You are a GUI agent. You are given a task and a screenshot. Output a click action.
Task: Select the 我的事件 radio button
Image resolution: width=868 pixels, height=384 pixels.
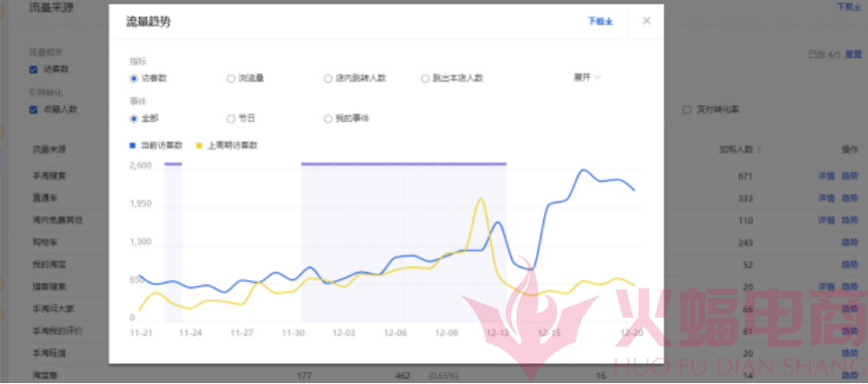(328, 118)
